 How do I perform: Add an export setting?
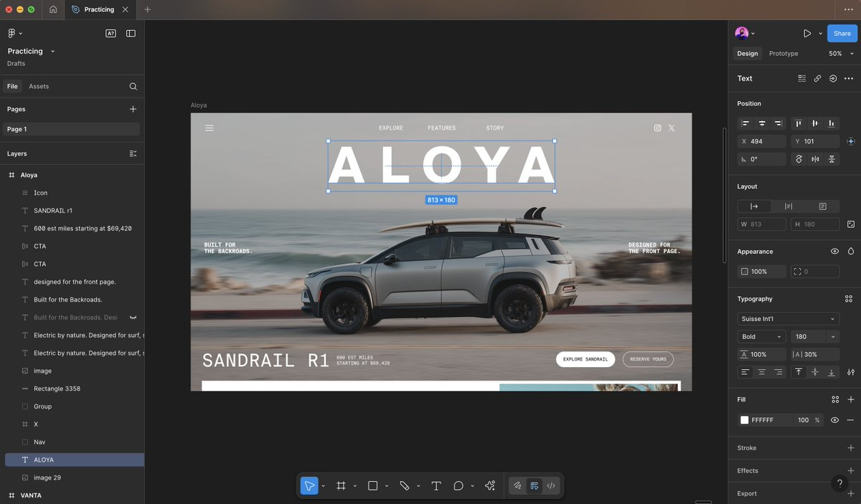tap(850, 493)
